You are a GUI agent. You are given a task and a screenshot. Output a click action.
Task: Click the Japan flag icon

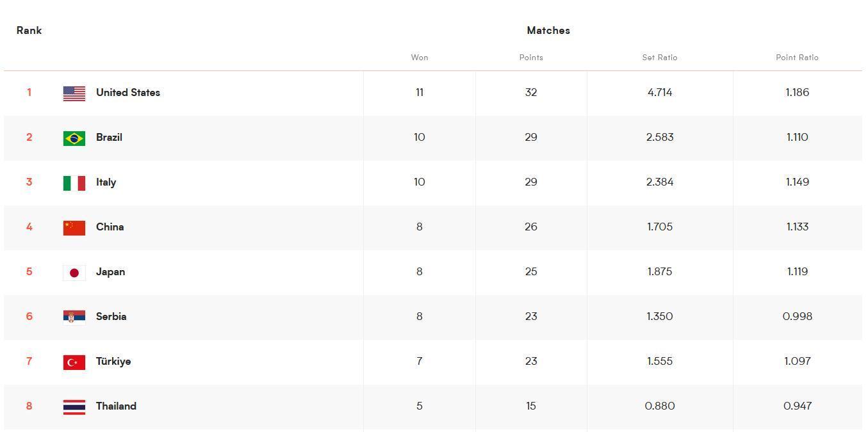(x=74, y=273)
